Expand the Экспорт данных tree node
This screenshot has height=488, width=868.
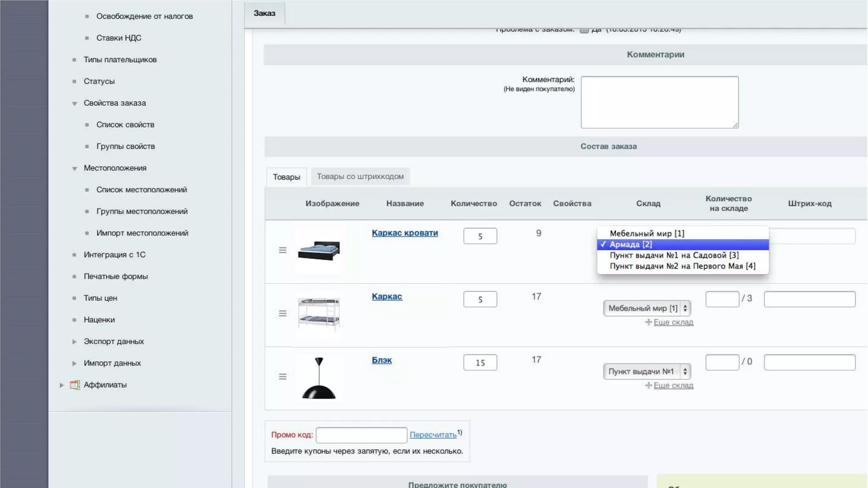pos(74,341)
